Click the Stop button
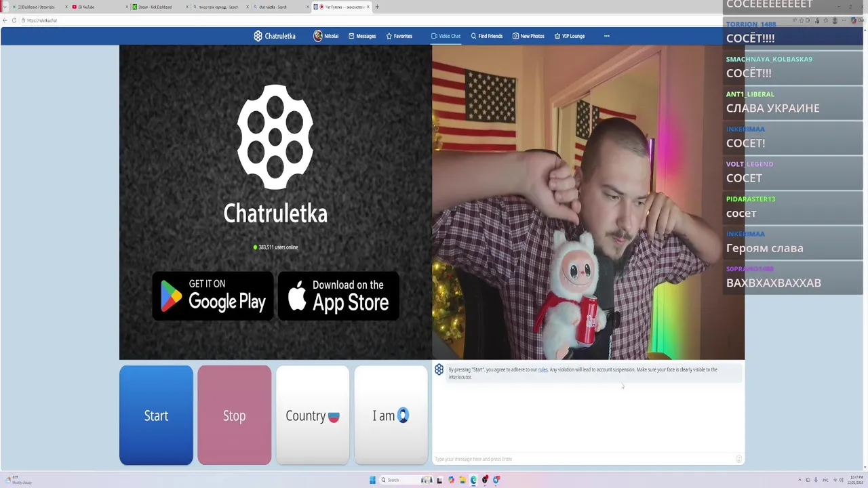 tap(234, 415)
